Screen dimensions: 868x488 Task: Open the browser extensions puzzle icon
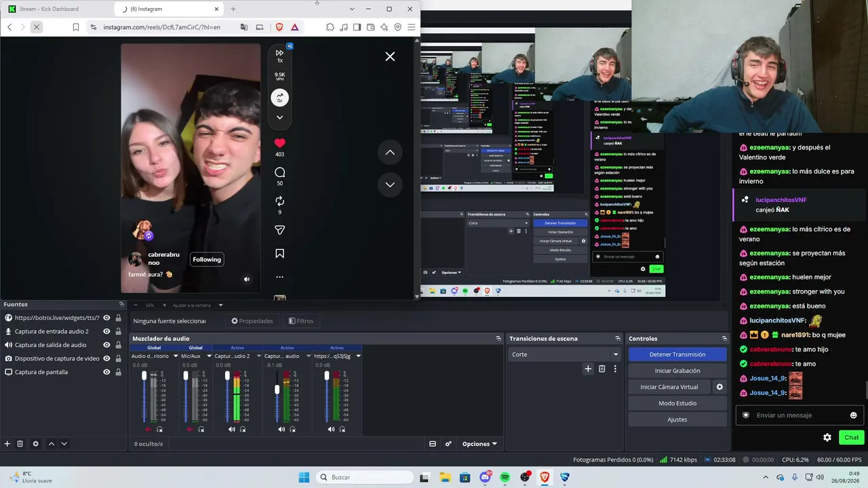tap(330, 27)
